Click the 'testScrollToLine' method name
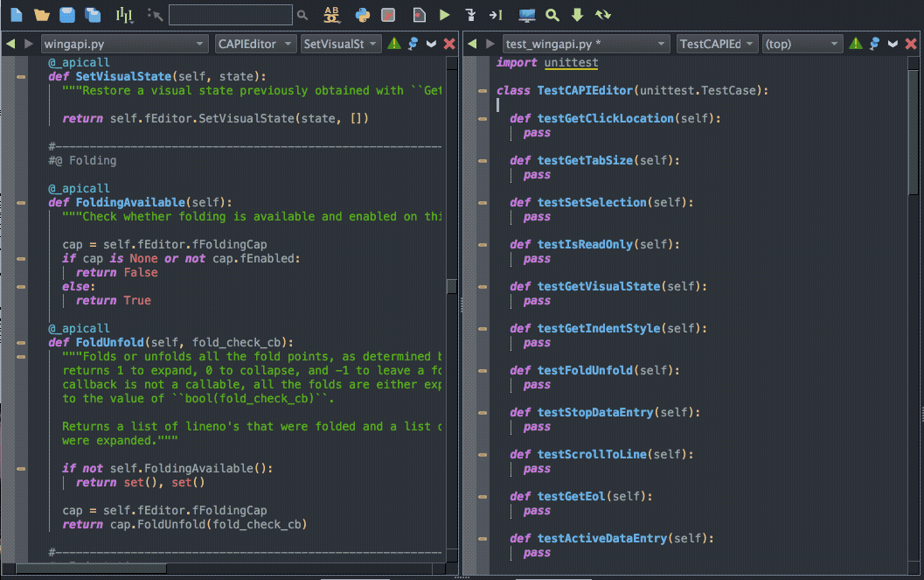This screenshot has height=580, width=924. (592, 454)
